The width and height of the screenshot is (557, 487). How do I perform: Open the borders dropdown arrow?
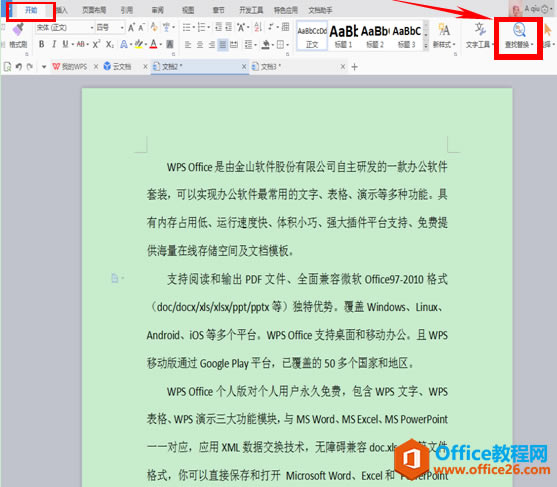click(x=287, y=45)
